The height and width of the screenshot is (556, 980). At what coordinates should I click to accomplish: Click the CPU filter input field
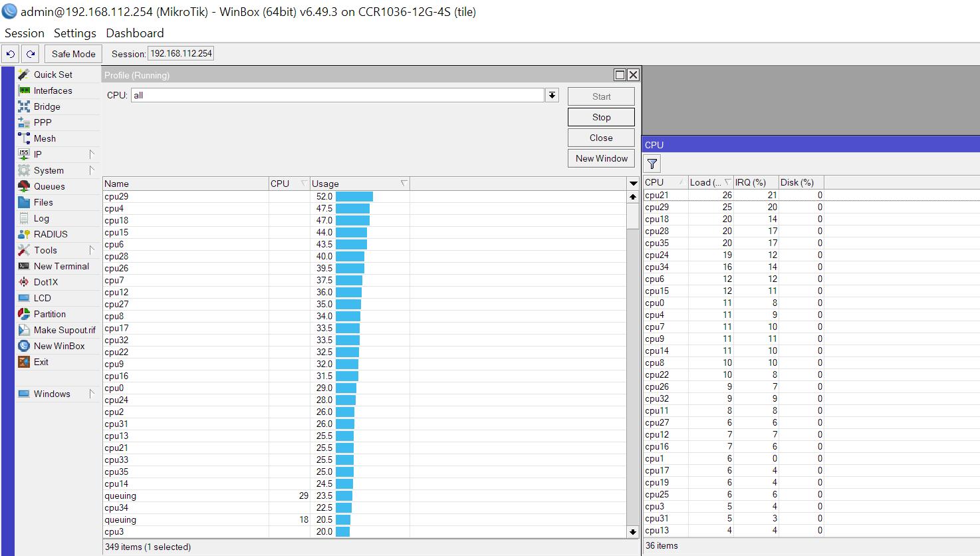point(338,95)
